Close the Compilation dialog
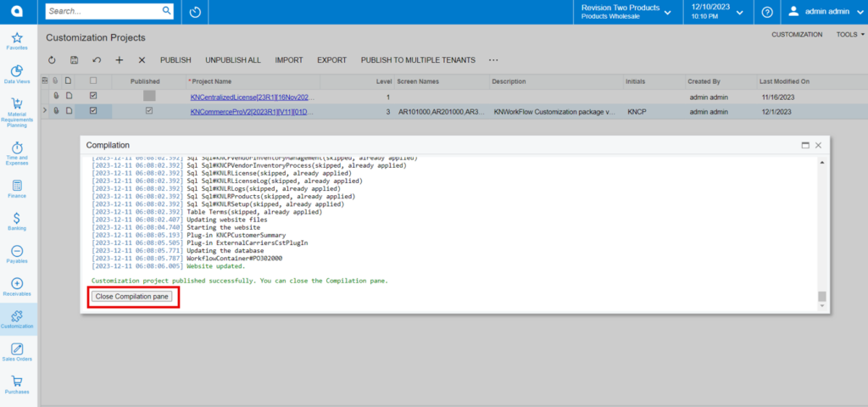The image size is (868, 407). coord(818,145)
